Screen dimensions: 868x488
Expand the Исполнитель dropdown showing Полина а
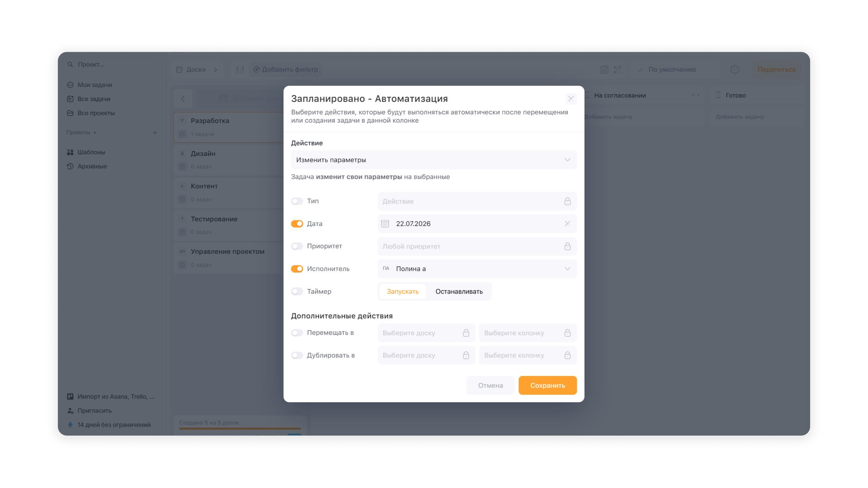(x=477, y=269)
